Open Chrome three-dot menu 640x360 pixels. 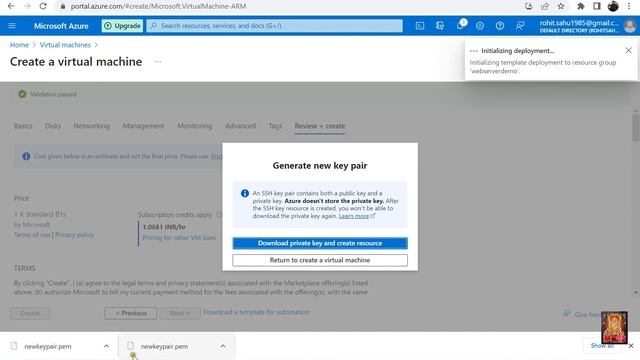629,6
